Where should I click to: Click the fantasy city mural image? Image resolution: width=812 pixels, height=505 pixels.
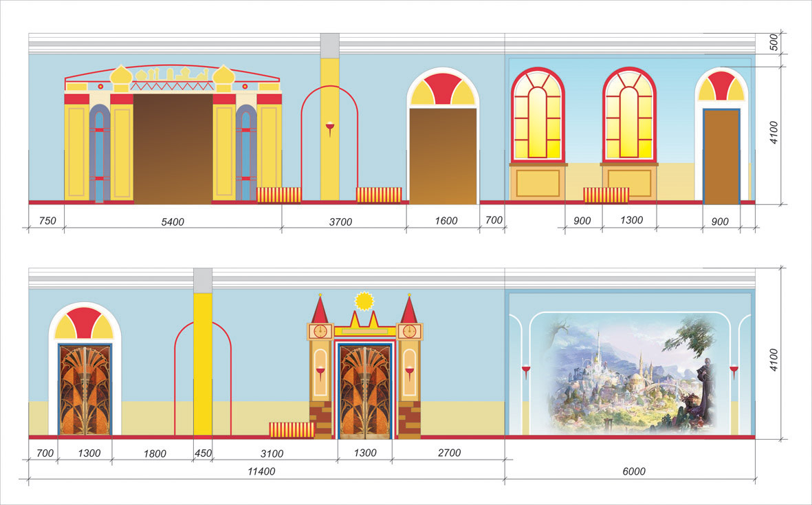point(633,373)
